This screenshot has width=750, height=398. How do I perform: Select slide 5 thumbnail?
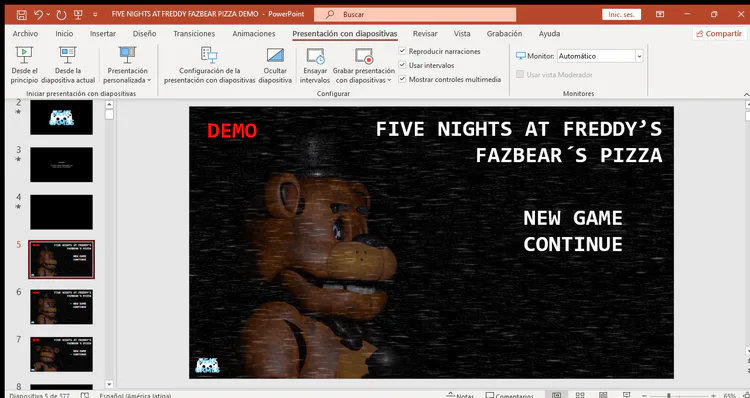[x=62, y=259]
